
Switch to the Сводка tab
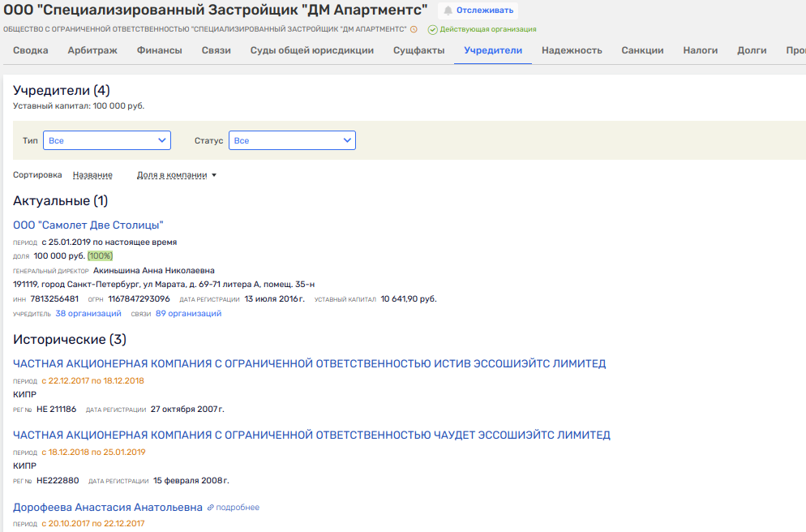tap(30, 50)
